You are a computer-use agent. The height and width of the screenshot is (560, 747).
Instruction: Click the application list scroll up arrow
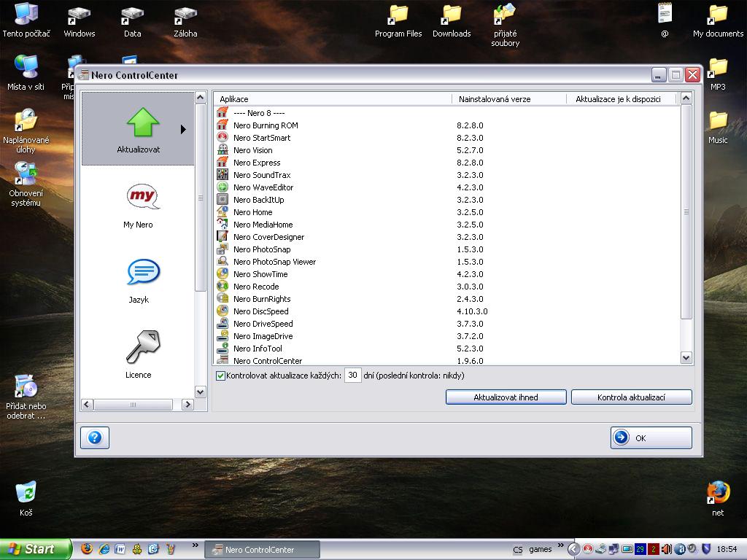686,98
